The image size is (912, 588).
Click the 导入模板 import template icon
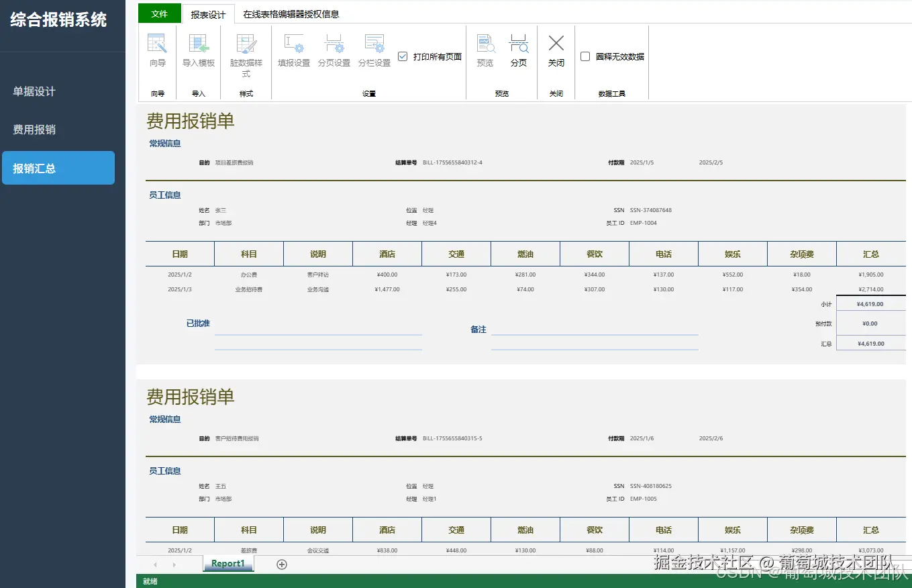click(x=199, y=50)
